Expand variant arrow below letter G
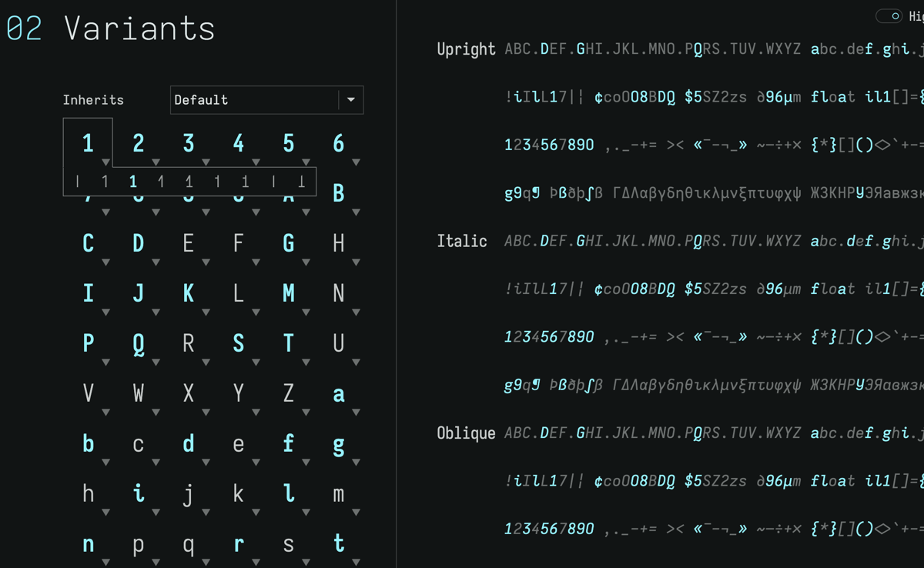 (306, 262)
